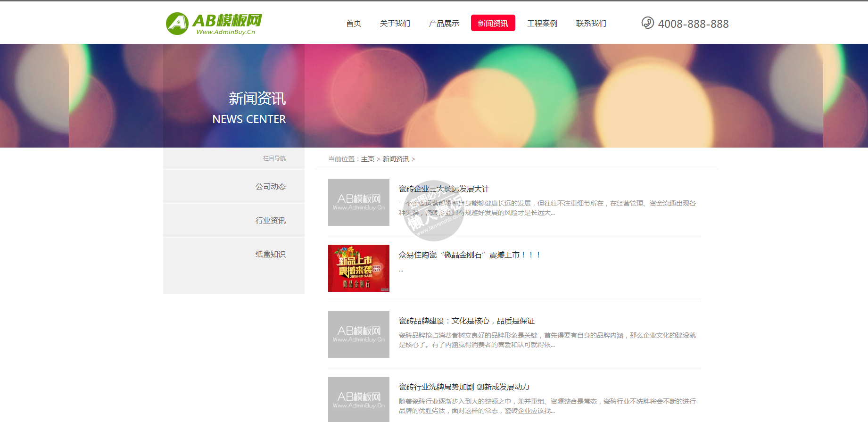Image resolution: width=868 pixels, height=422 pixels.
Task: Open the 首页 menu item
Action: [353, 23]
